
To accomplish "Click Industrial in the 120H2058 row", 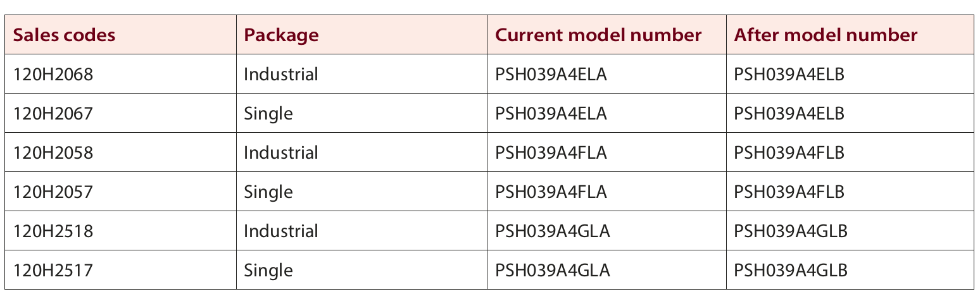I will tap(281, 153).
